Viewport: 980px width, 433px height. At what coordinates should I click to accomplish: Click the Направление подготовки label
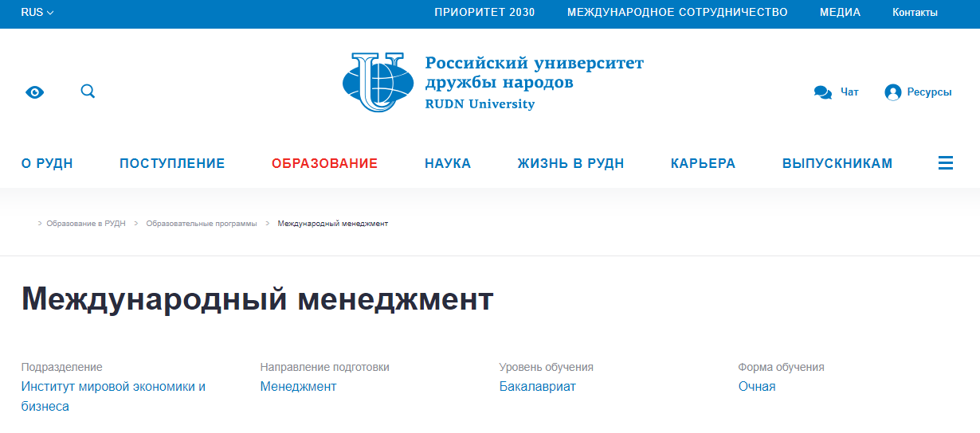(325, 368)
